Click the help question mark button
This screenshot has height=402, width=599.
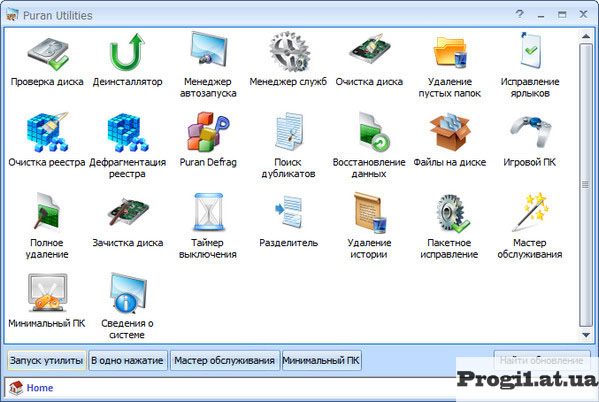pos(519,14)
